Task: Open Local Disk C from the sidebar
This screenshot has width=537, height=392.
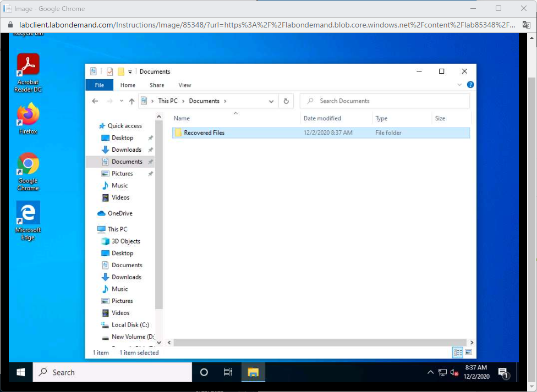Action: 129,324
